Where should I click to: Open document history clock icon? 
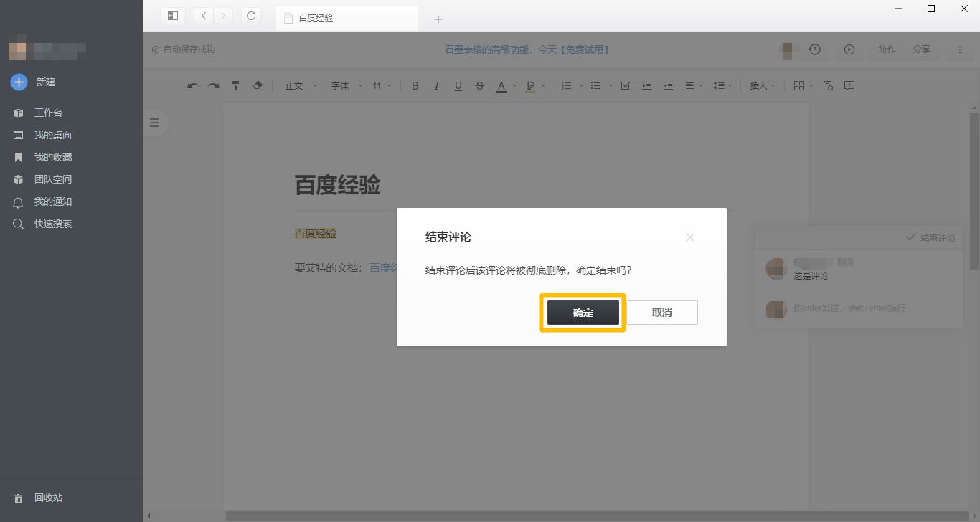tap(815, 49)
